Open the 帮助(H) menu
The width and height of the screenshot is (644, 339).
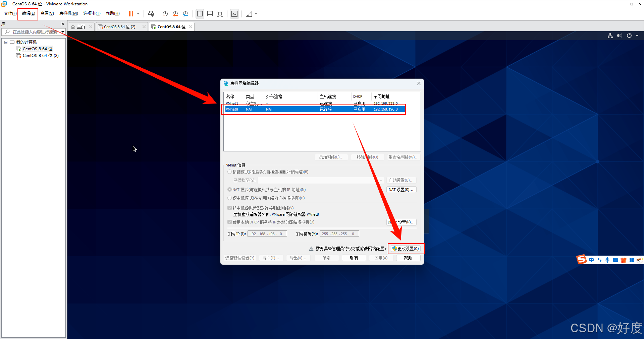113,13
